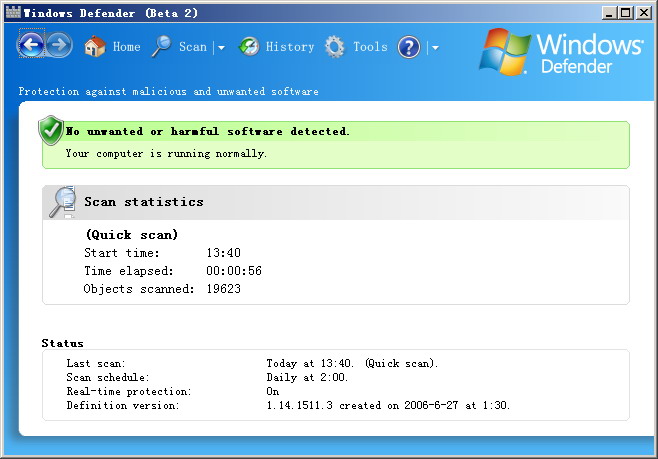This screenshot has height=459, width=658.
Task: Expand the Help options dropdown arrow
Action: 435,47
